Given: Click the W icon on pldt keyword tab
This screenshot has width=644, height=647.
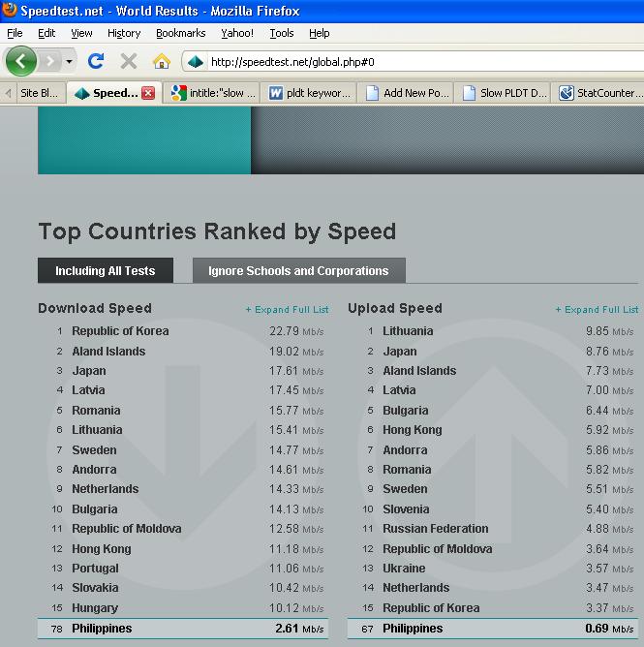Looking at the screenshot, I should pos(276,93).
